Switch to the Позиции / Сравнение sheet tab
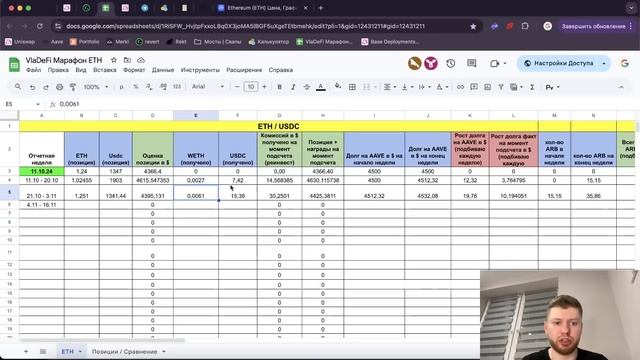The height and width of the screenshot is (360, 640). 124,351
